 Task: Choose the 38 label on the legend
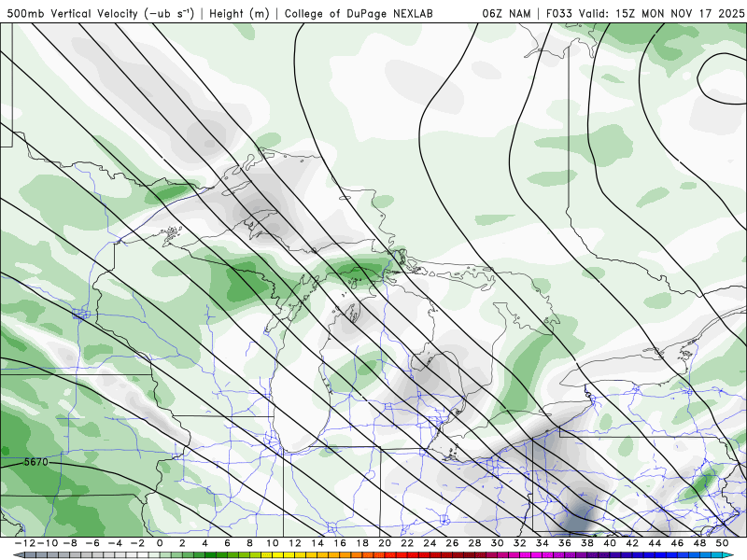click(x=587, y=543)
